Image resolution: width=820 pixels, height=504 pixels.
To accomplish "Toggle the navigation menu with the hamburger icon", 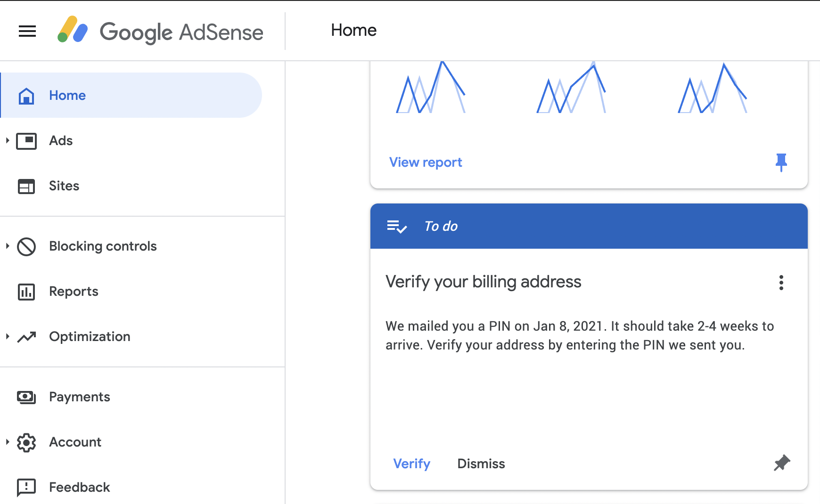I will 27,31.
